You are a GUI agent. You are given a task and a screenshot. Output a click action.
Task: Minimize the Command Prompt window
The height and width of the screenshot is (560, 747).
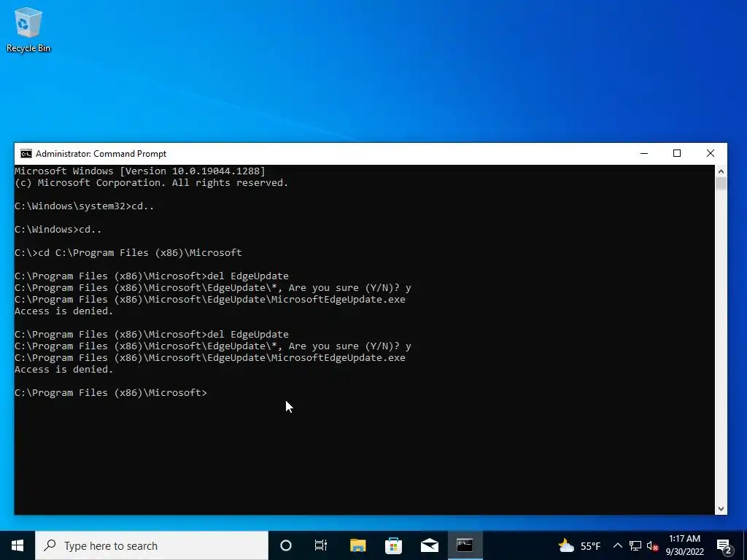click(644, 153)
